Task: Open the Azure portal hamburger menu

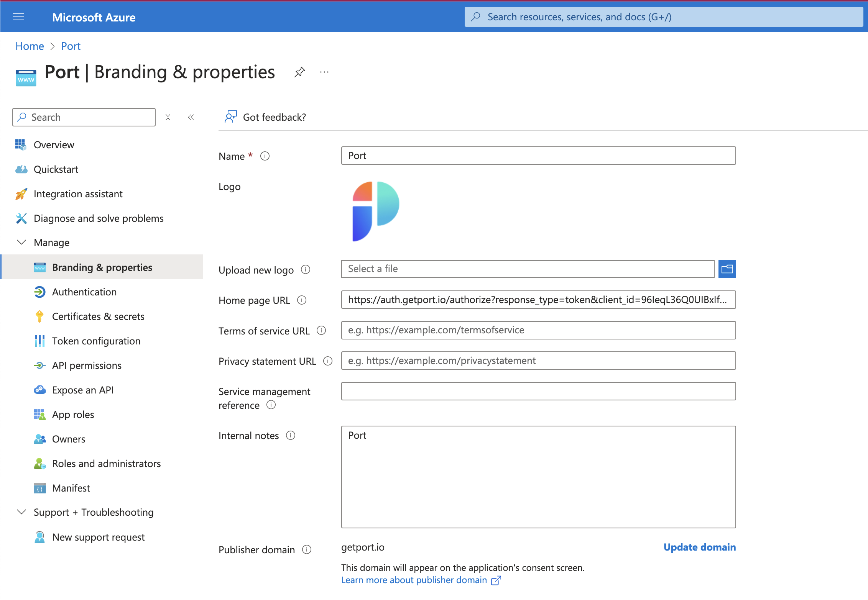Action: click(x=18, y=17)
